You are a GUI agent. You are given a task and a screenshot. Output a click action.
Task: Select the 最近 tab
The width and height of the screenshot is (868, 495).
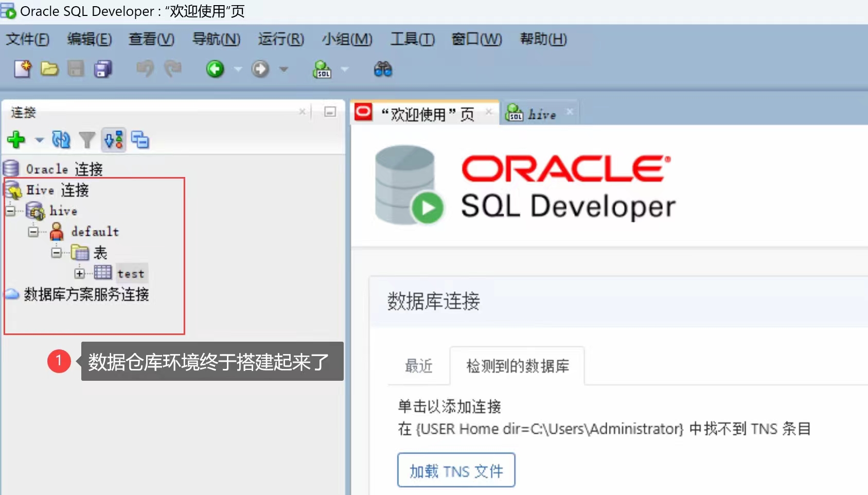419,366
